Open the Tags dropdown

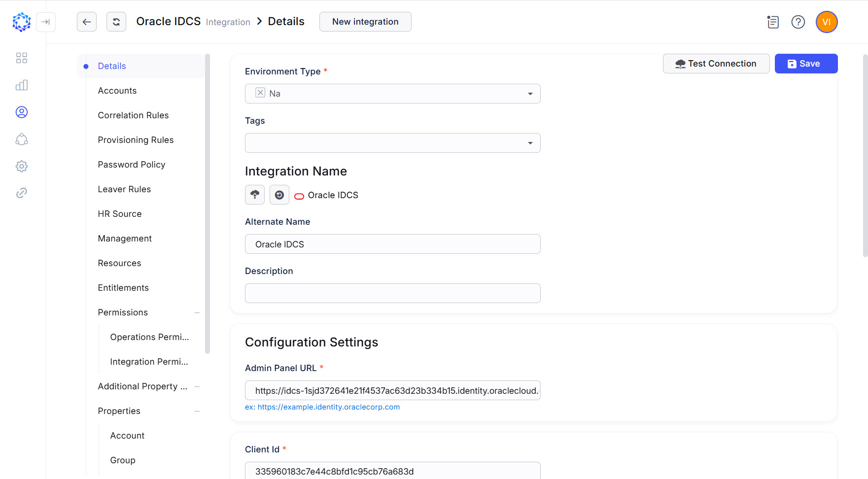(x=530, y=143)
